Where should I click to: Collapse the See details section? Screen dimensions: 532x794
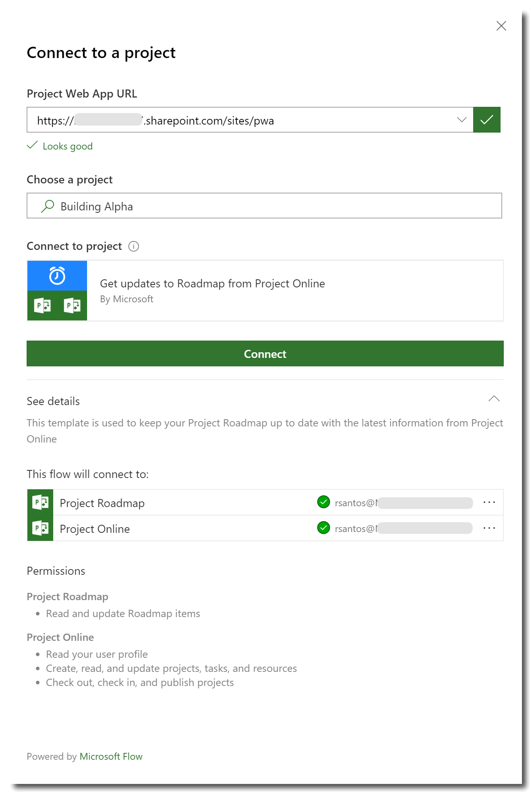click(494, 399)
